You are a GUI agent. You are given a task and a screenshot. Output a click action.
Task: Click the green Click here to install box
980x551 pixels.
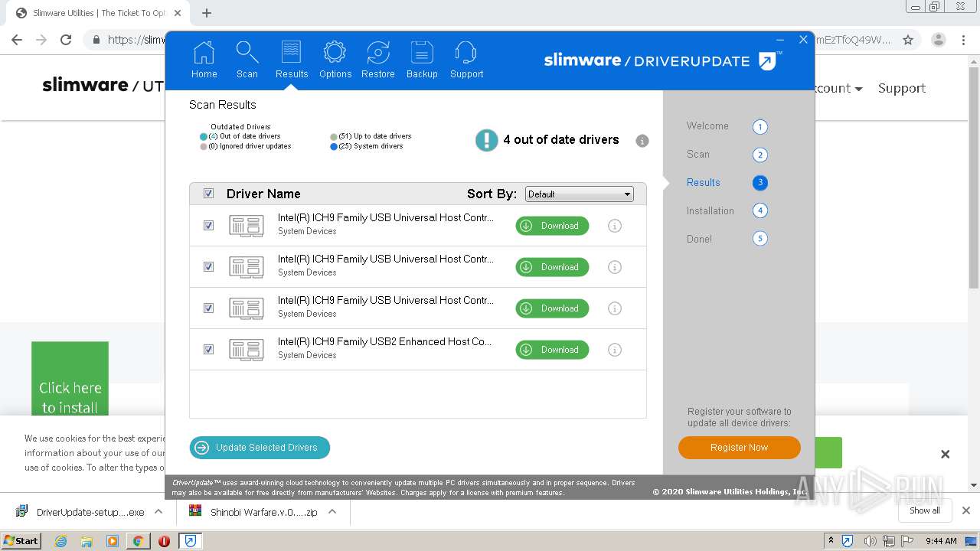pyautogui.click(x=70, y=380)
